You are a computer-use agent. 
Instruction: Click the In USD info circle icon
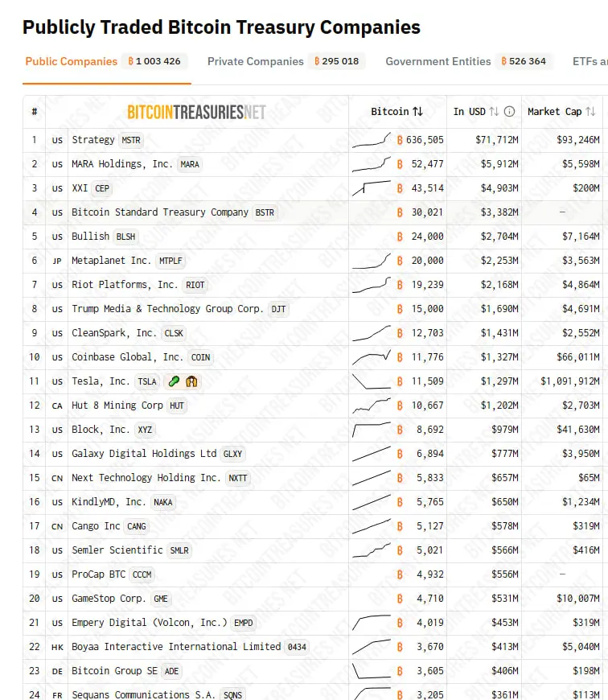(509, 112)
